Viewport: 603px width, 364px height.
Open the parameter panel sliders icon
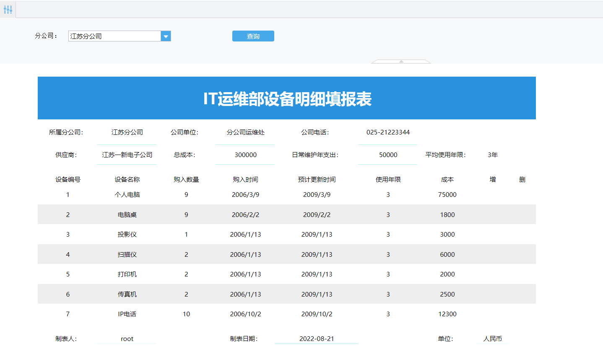[8, 9]
